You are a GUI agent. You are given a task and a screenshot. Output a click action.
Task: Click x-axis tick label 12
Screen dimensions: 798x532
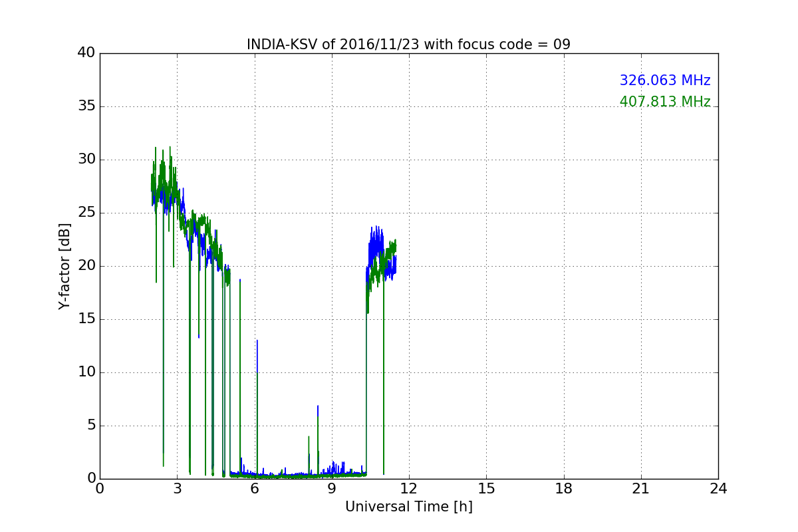click(409, 489)
